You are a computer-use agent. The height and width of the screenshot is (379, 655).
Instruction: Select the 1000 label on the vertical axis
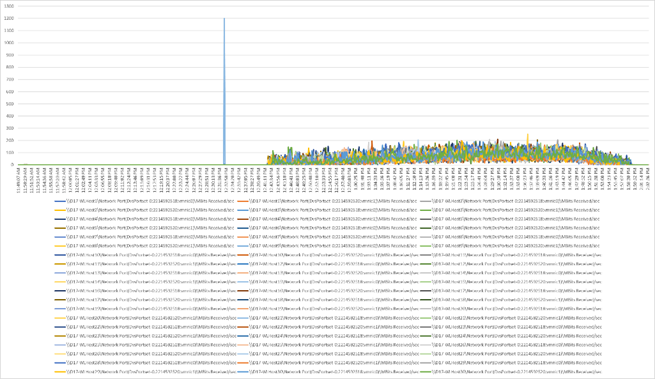coord(9,43)
